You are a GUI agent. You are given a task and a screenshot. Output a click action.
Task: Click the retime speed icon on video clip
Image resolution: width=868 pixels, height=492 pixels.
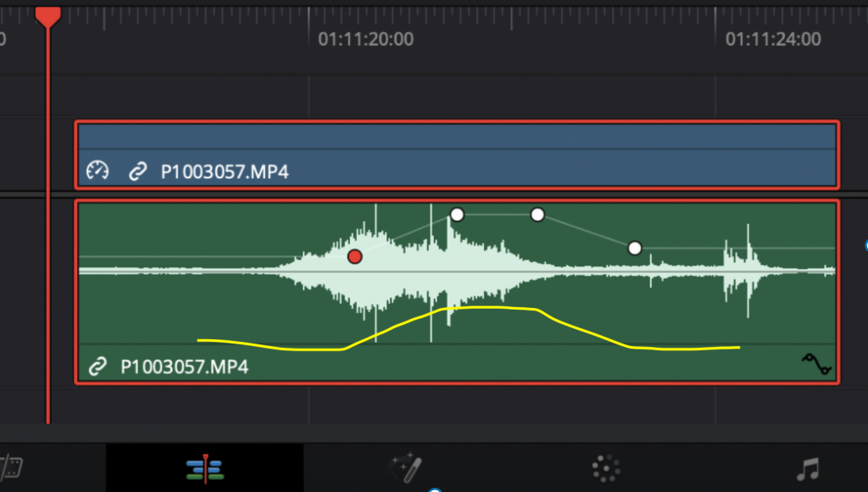[98, 171]
